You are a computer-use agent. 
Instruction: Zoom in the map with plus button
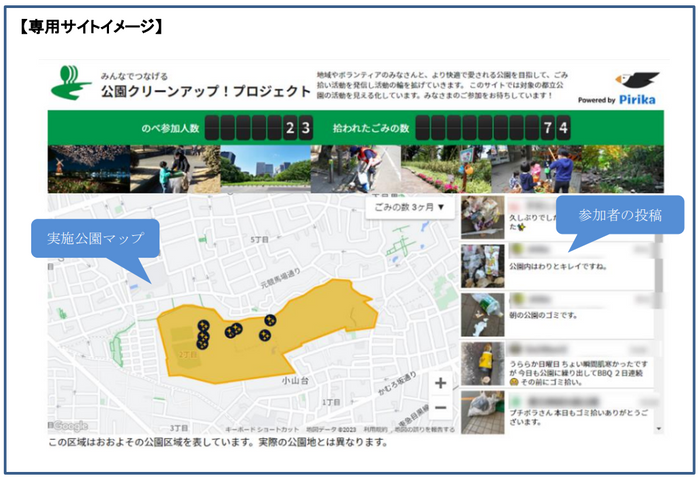click(440, 383)
